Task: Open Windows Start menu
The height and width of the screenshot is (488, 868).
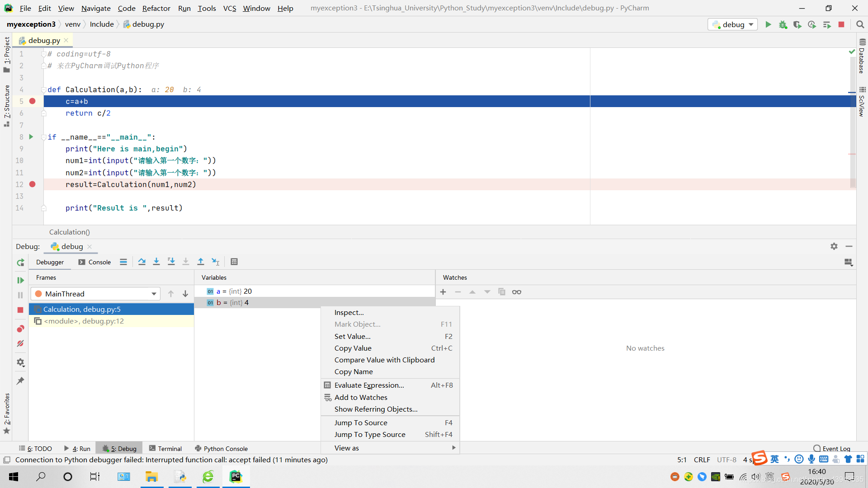Action: pyautogui.click(x=14, y=477)
